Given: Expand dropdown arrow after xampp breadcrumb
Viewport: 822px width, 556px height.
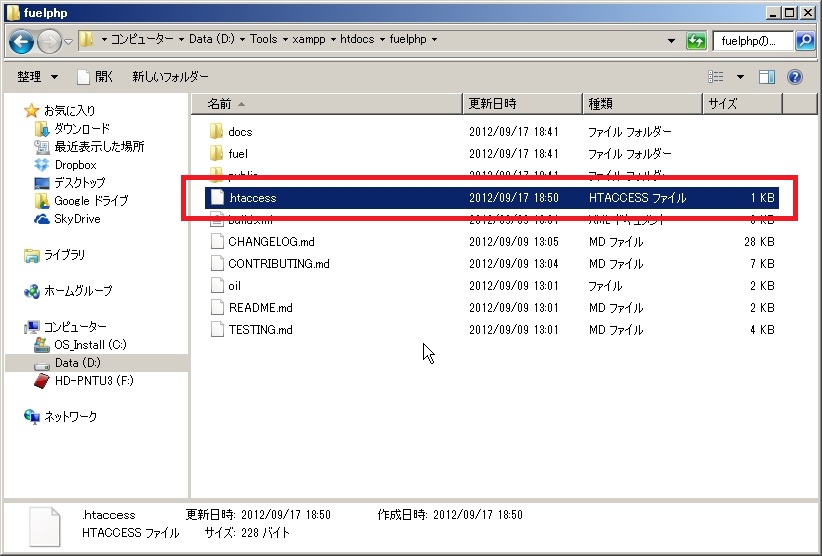Looking at the screenshot, I should pos(333,39).
